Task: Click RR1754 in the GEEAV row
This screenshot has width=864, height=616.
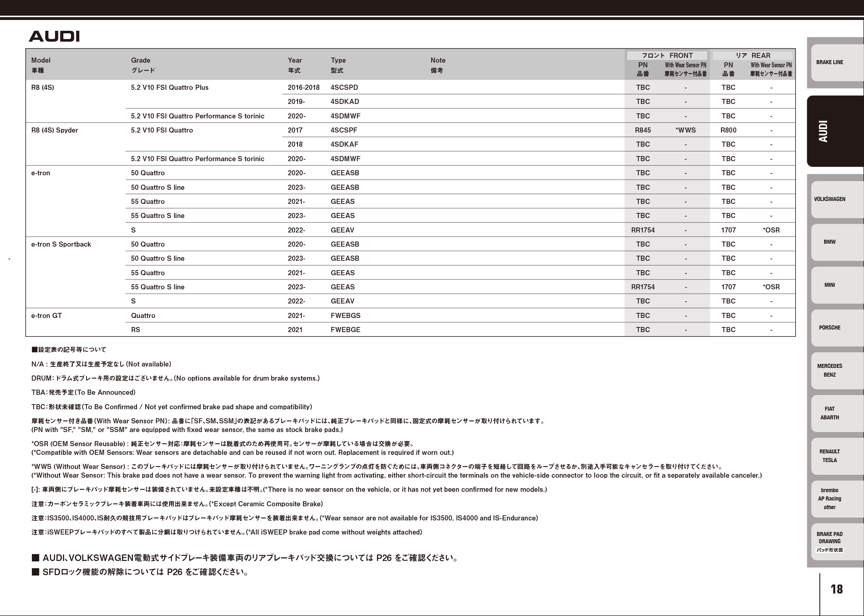Action: 643,230
